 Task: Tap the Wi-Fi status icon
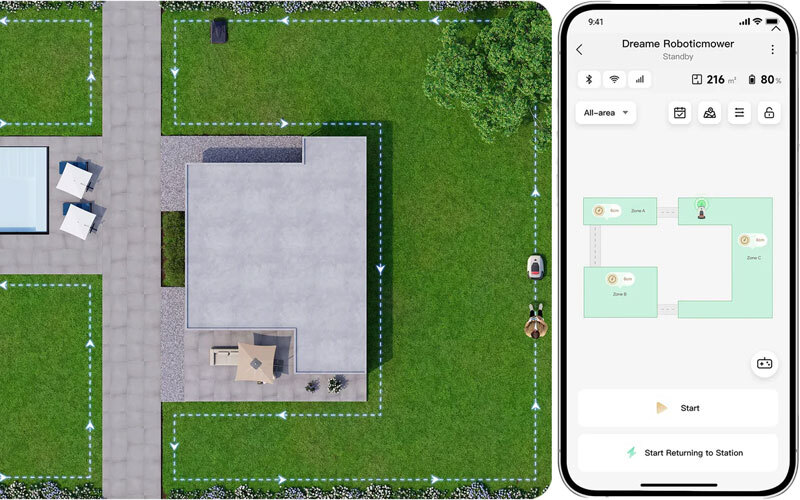click(x=613, y=79)
